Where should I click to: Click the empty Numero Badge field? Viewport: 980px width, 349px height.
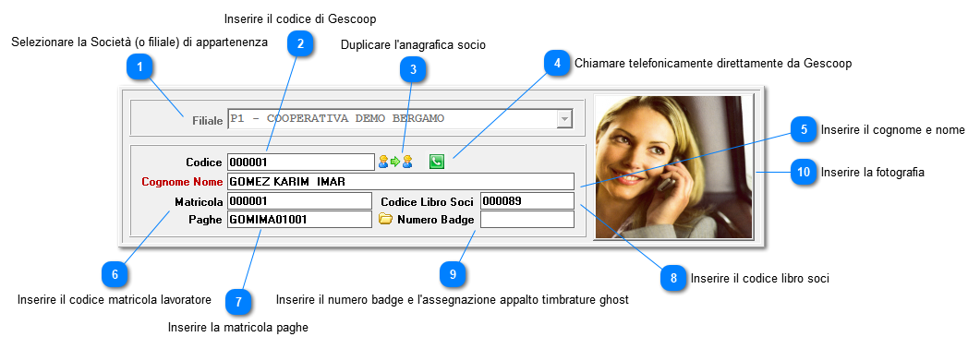tap(526, 220)
